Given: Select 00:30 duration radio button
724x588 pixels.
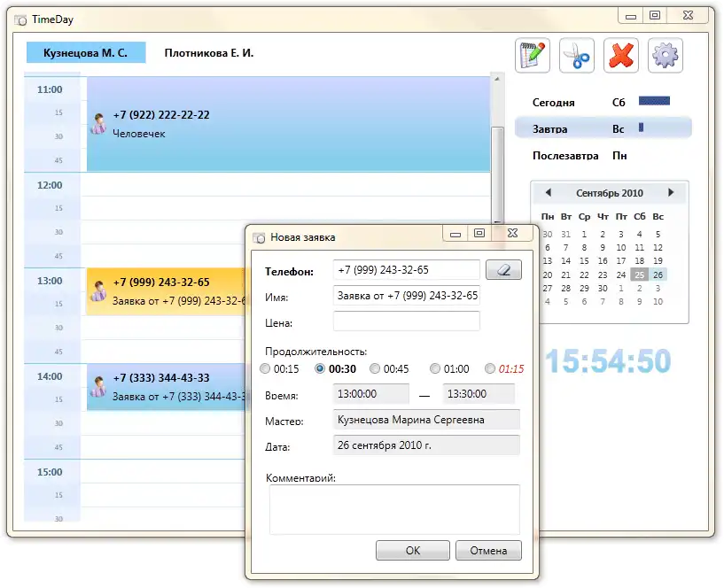Looking at the screenshot, I should [320, 368].
